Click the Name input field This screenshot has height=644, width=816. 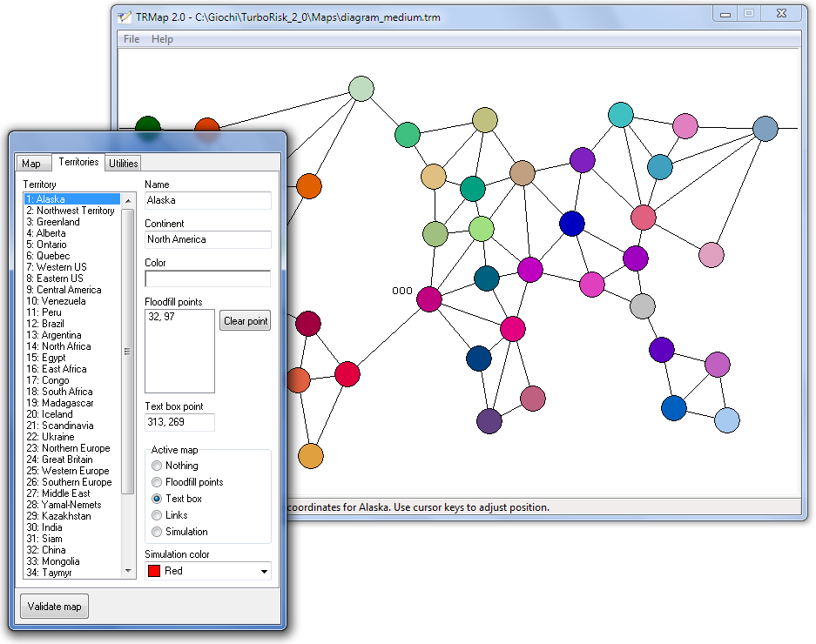click(x=207, y=200)
